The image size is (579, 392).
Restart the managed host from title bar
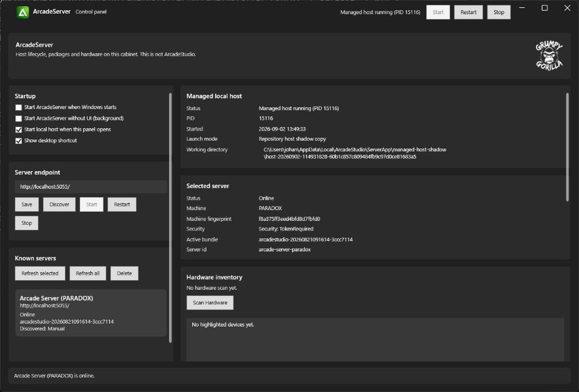tap(468, 12)
